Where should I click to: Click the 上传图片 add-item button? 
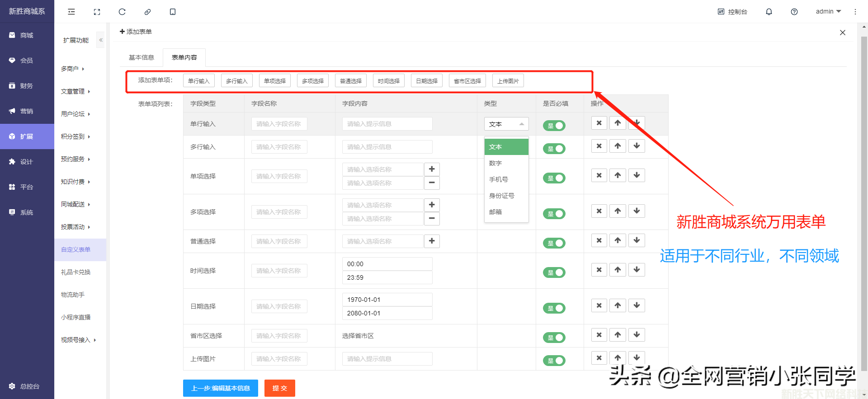(x=508, y=81)
